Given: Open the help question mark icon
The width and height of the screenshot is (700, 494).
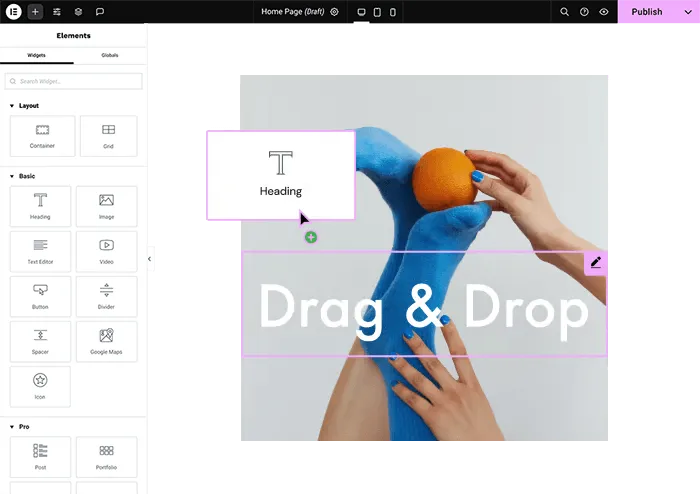Looking at the screenshot, I should pyautogui.click(x=584, y=12).
